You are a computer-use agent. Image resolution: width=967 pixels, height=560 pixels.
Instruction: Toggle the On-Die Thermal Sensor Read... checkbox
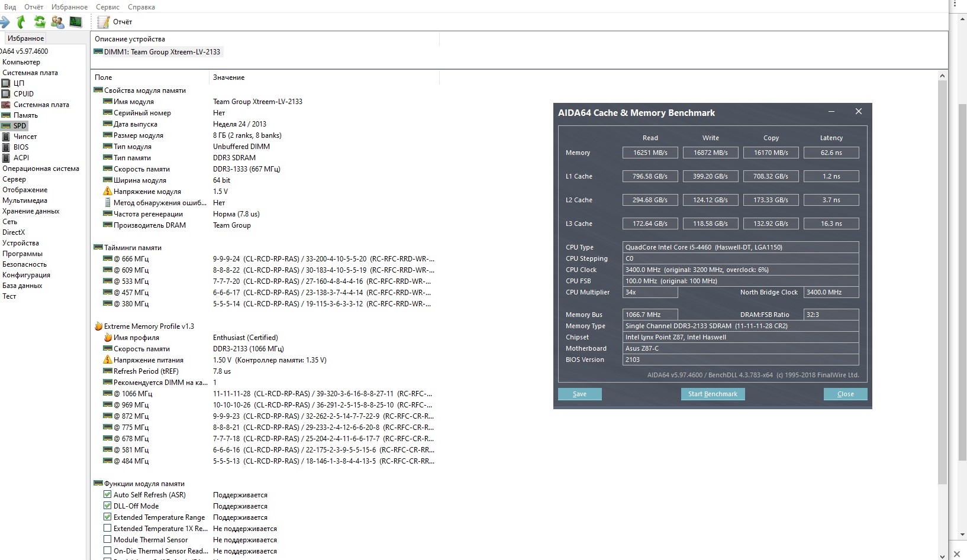point(107,551)
